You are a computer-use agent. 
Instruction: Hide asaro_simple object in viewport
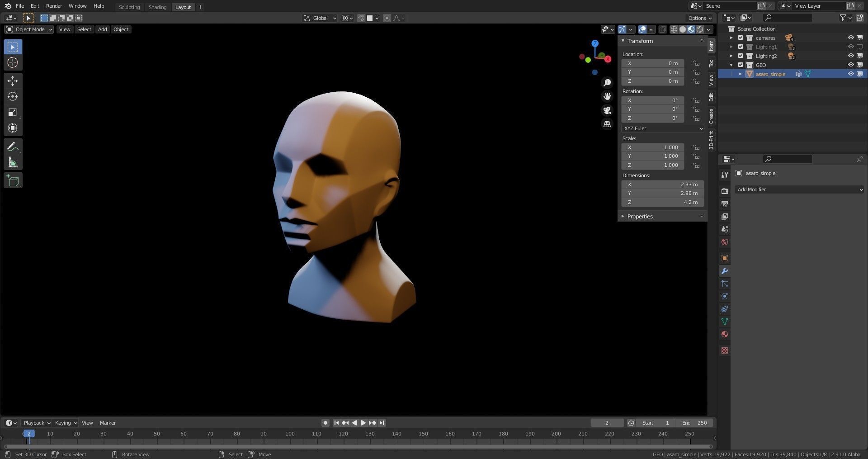pos(850,74)
